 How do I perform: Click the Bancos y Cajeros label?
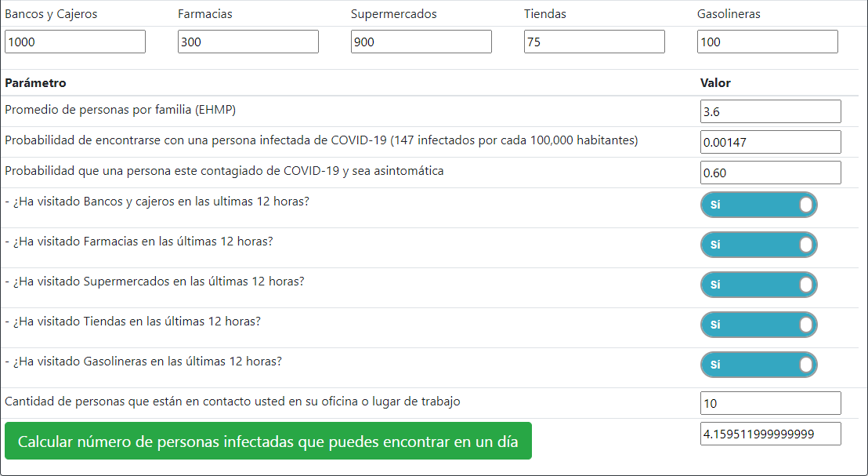click(x=52, y=14)
